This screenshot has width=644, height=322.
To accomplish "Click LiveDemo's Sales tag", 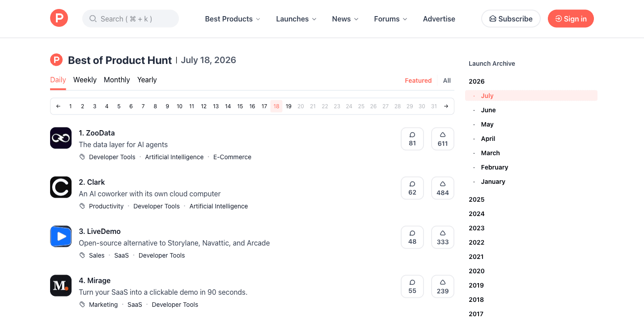I will 97,255.
